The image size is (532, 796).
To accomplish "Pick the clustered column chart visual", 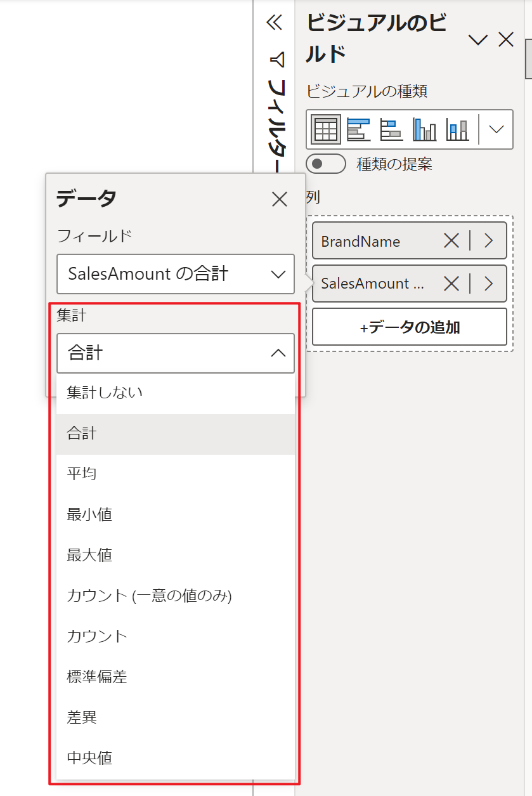I will click(x=424, y=129).
